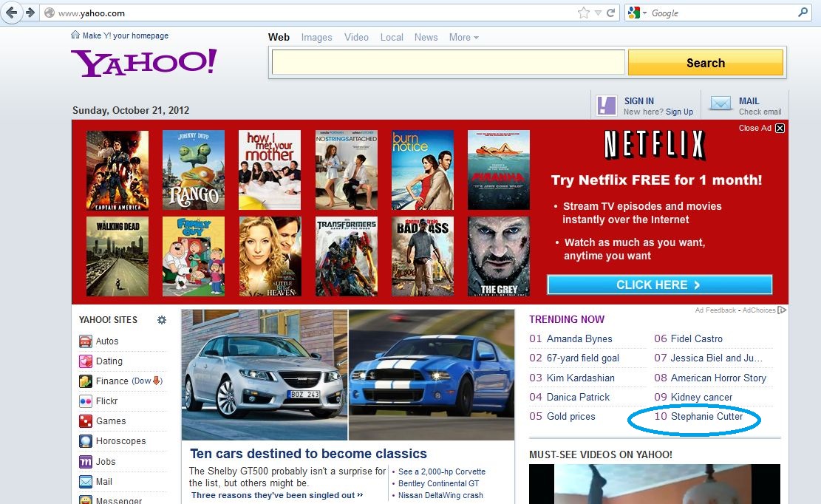Click the Transformers poster
Viewport: 821px width, 504px height.
coord(346,256)
